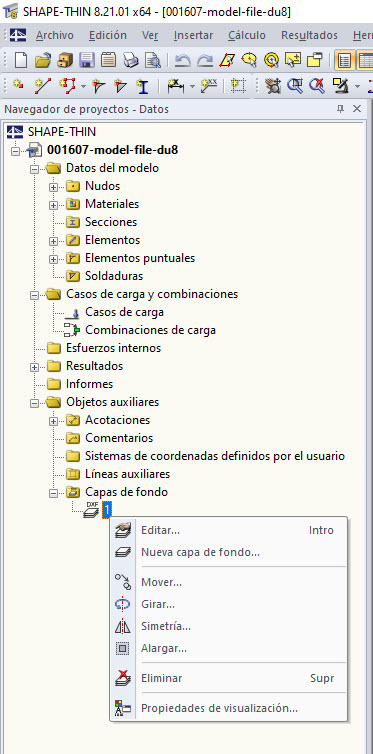Select Esfuerzos internos folder
This screenshot has width=373, height=754.
[113, 348]
